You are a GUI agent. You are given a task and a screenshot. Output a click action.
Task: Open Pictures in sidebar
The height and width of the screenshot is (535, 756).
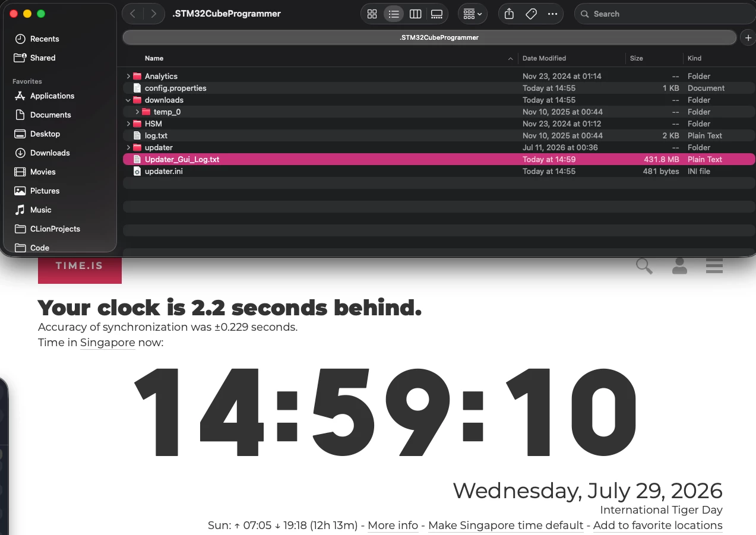(x=45, y=191)
